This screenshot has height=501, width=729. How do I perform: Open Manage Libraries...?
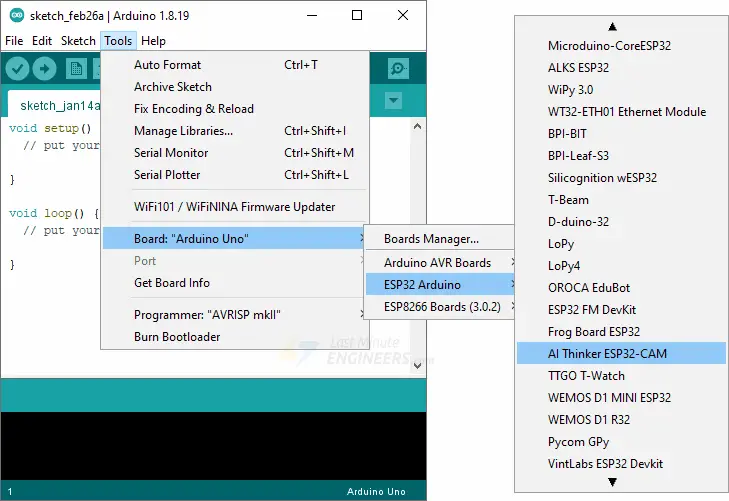tap(234, 131)
